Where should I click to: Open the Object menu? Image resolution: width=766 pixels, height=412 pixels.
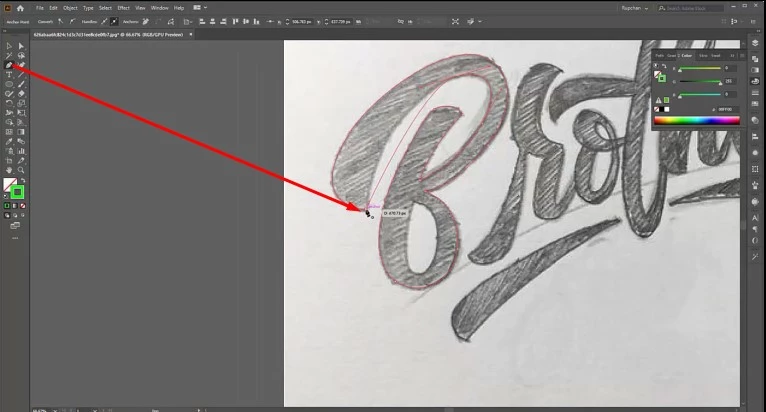coord(70,8)
